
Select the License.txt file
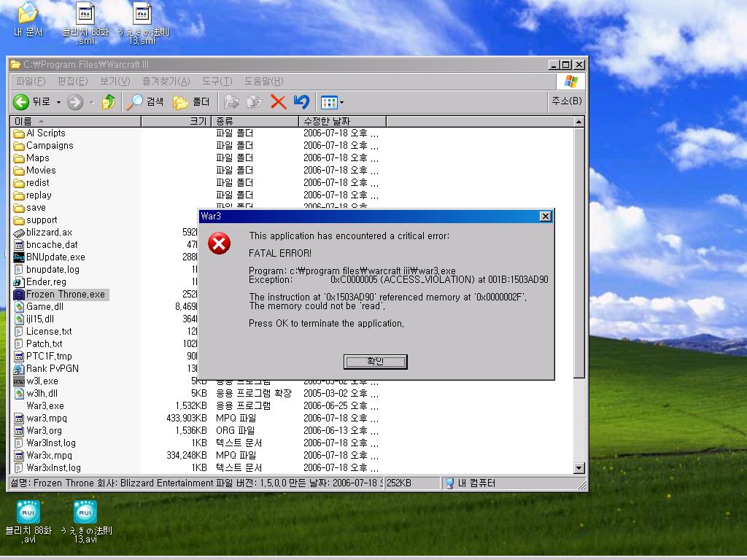pyautogui.click(x=43, y=332)
